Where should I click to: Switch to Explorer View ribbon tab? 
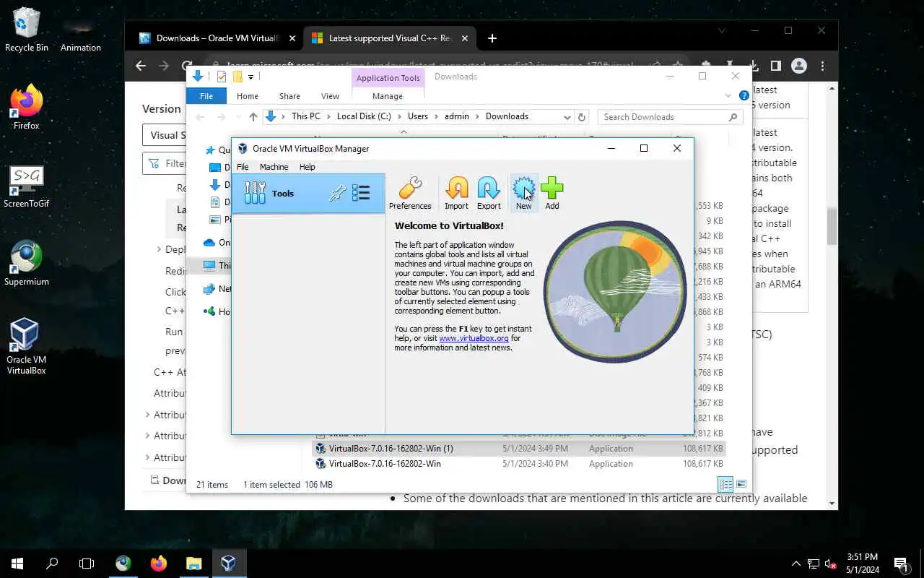click(330, 96)
